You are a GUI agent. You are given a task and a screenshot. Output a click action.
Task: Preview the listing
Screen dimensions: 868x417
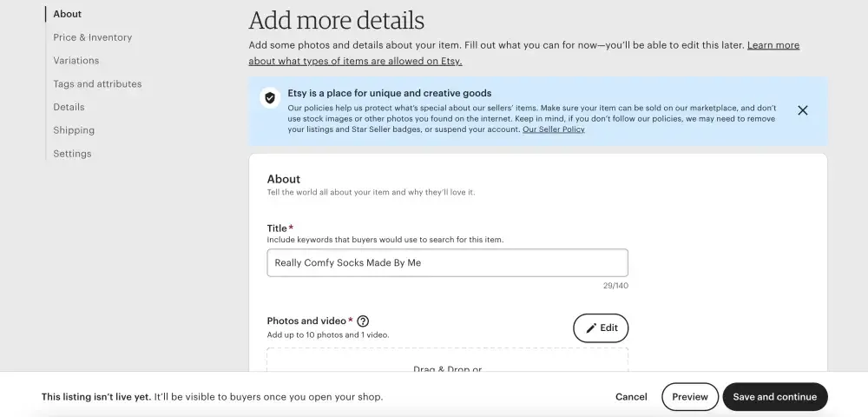[690, 397]
